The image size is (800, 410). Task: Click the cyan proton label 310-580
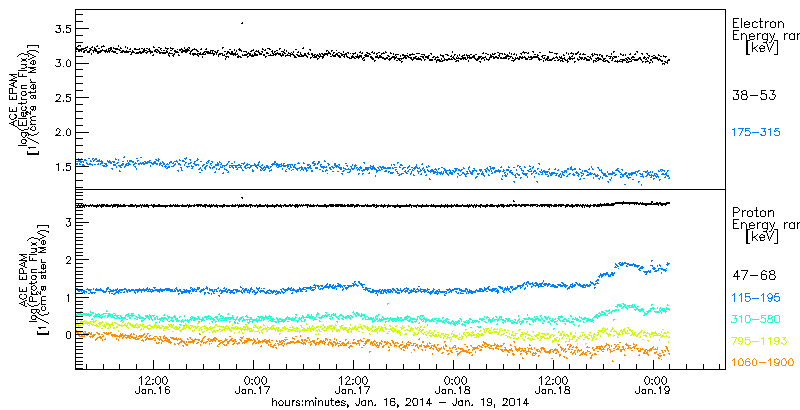756,319
